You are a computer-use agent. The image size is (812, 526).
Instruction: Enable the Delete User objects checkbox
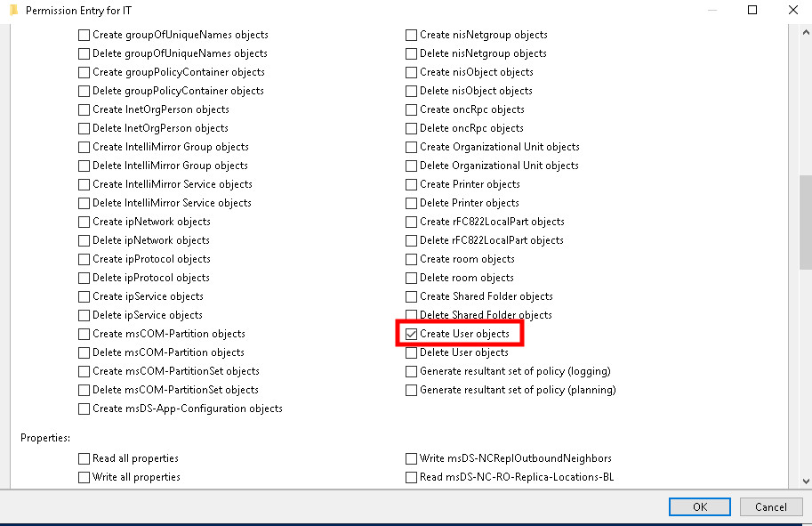(x=411, y=352)
